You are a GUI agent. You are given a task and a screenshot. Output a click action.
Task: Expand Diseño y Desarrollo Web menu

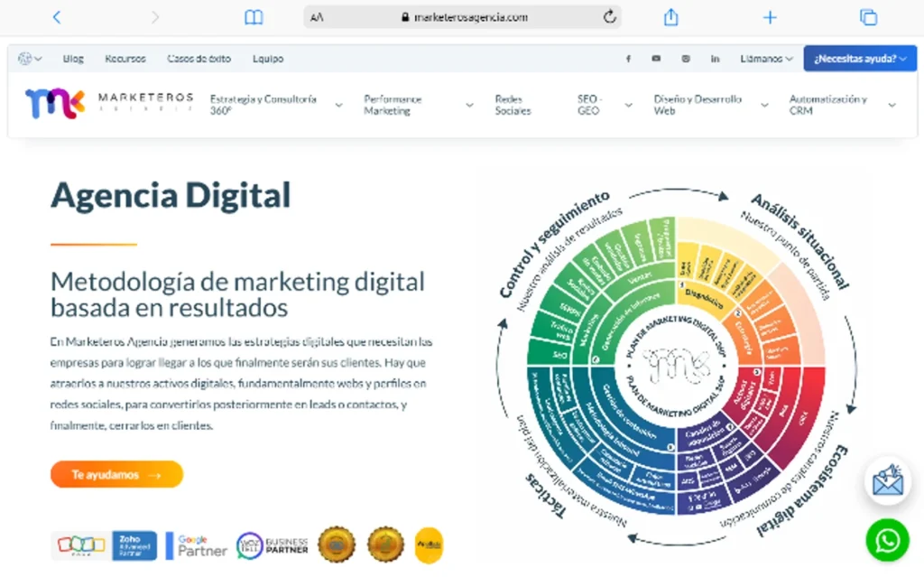click(711, 105)
